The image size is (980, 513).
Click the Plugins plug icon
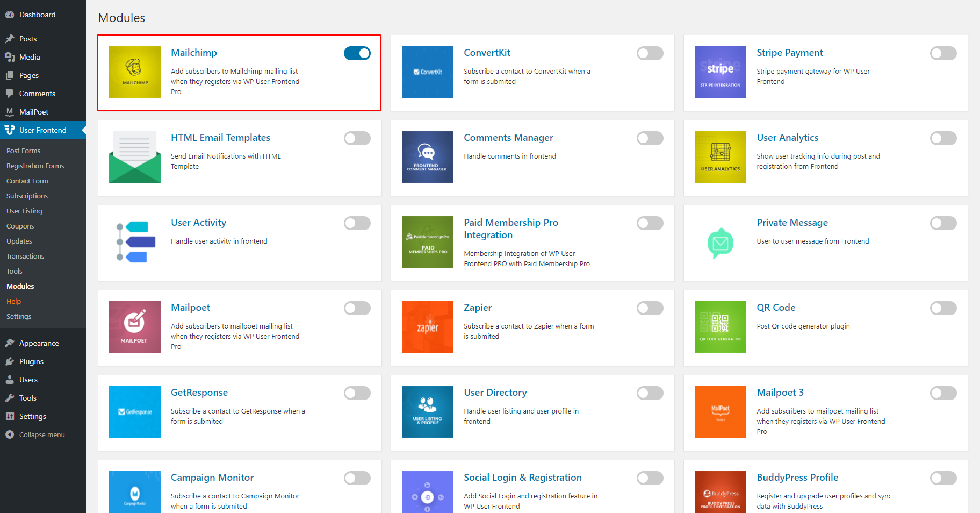[x=10, y=361]
